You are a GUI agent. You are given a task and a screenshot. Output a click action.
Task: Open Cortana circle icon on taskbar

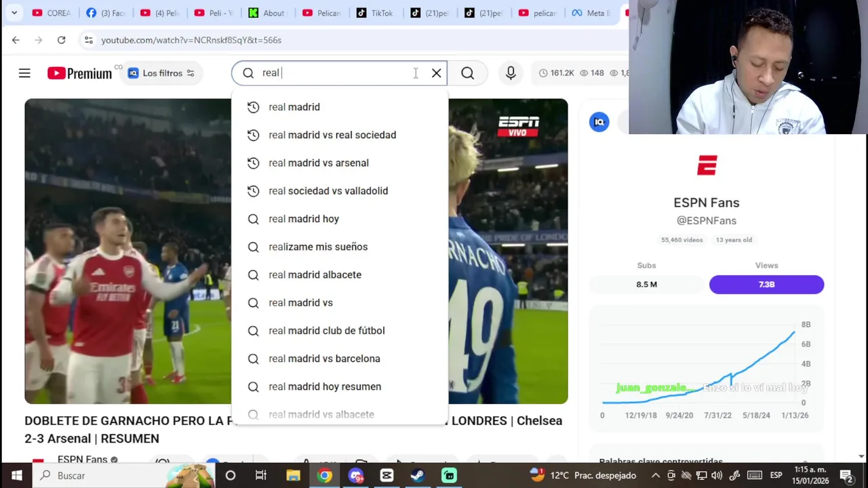point(231,476)
